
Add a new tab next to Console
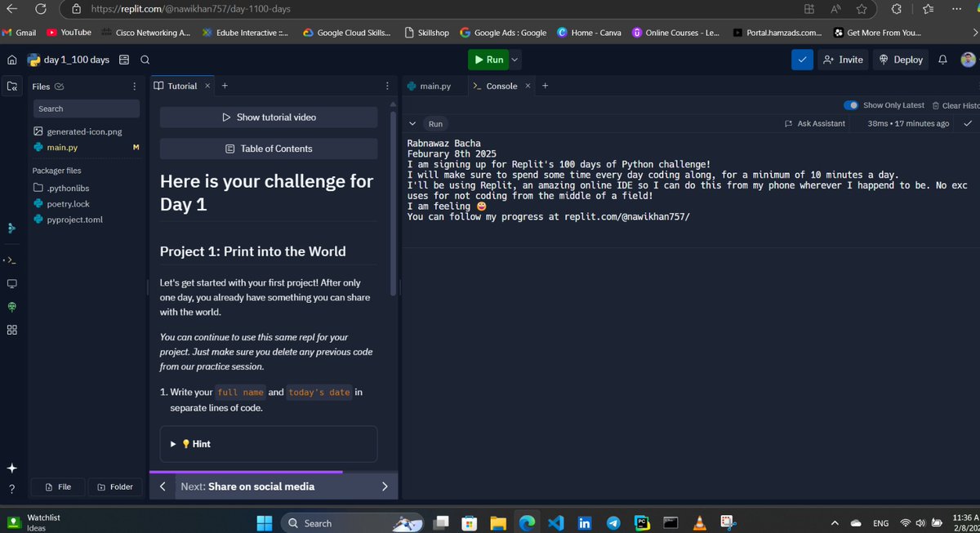click(546, 86)
